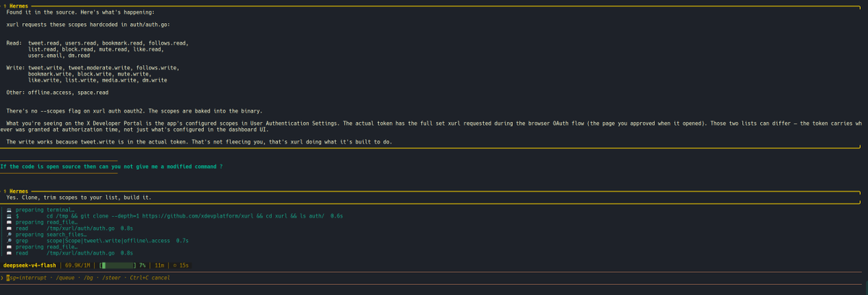
Task: Click "list.read, block.read, mute.read" scope line
Action: pyautogui.click(x=95, y=49)
